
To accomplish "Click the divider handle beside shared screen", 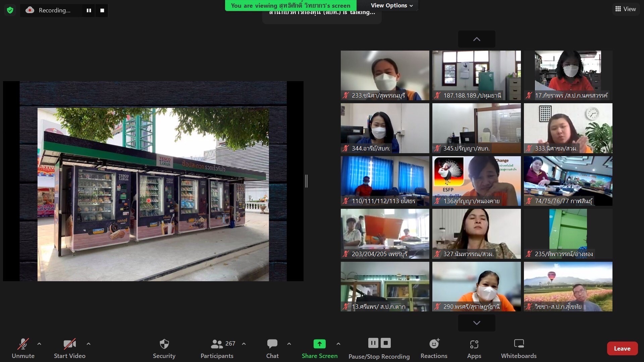I will pyautogui.click(x=306, y=181).
